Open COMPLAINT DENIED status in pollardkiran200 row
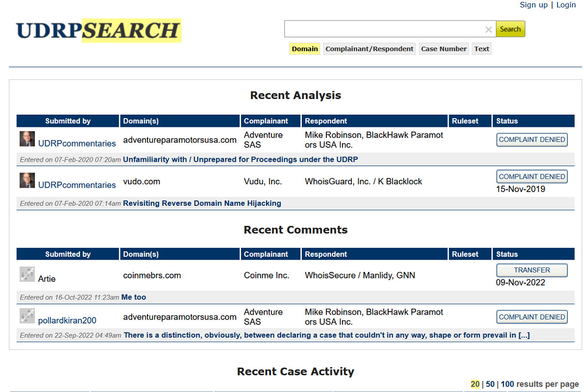Viewport: 588px width, 392px height. pyautogui.click(x=532, y=317)
